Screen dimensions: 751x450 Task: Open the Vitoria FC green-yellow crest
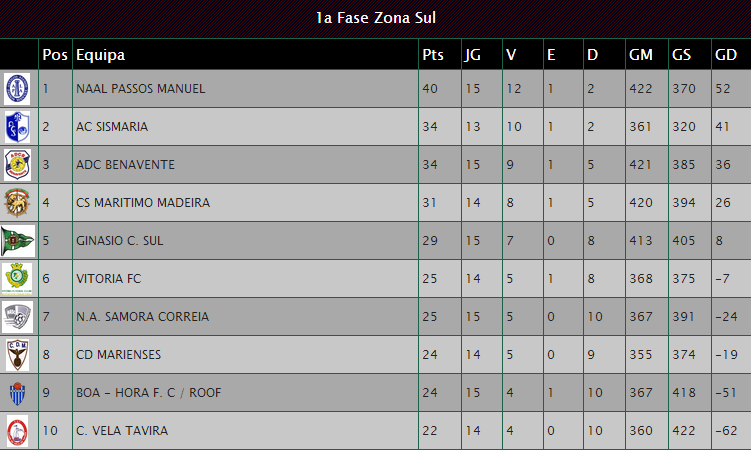pyautogui.click(x=17, y=279)
